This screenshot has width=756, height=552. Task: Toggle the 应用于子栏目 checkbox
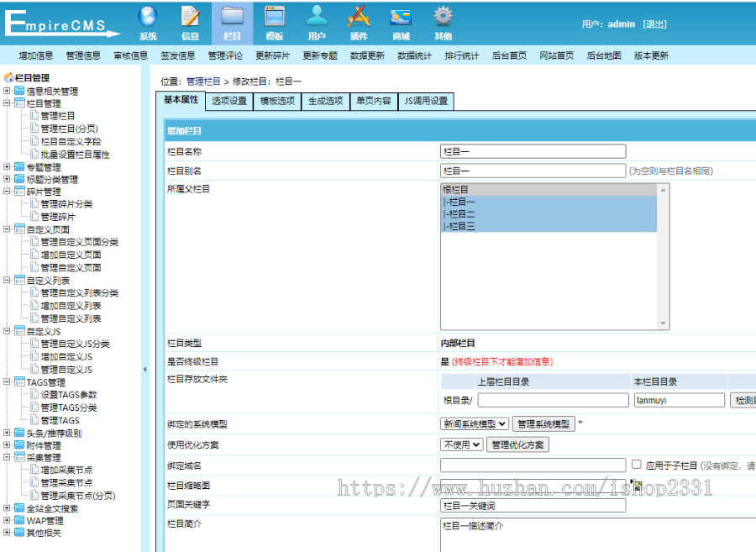[637, 465]
